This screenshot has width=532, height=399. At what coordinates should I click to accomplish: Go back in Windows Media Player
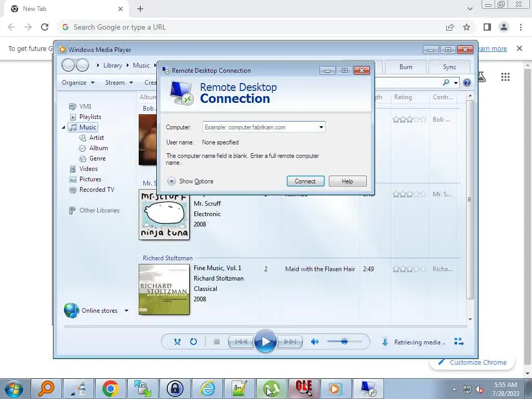tap(68, 65)
